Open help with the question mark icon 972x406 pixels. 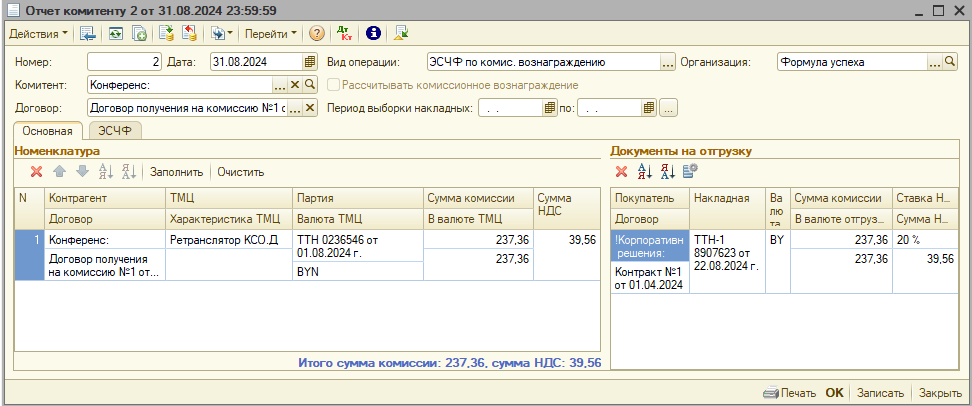pyautogui.click(x=317, y=33)
